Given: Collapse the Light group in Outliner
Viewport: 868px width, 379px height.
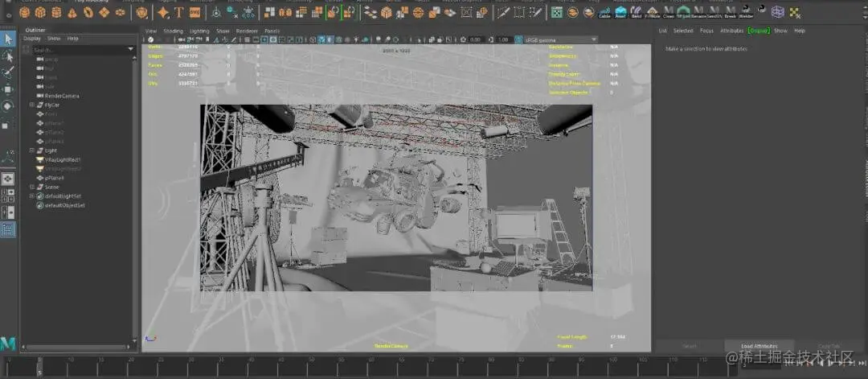Looking at the screenshot, I should (x=32, y=150).
